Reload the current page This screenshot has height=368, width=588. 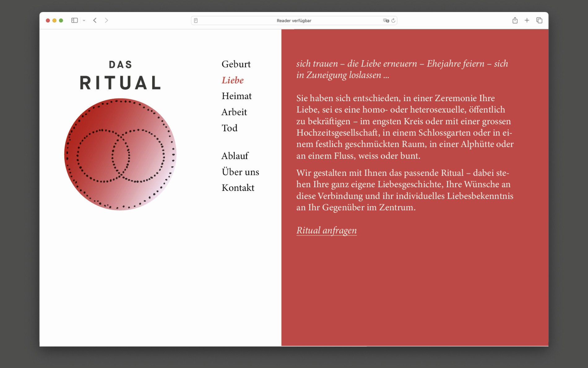(393, 21)
